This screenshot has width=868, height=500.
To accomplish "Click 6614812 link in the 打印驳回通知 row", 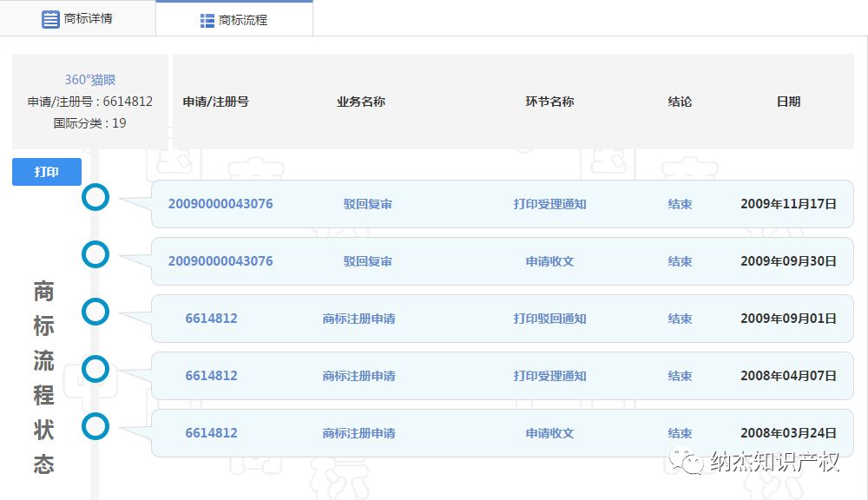I will (x=211, y=319).
